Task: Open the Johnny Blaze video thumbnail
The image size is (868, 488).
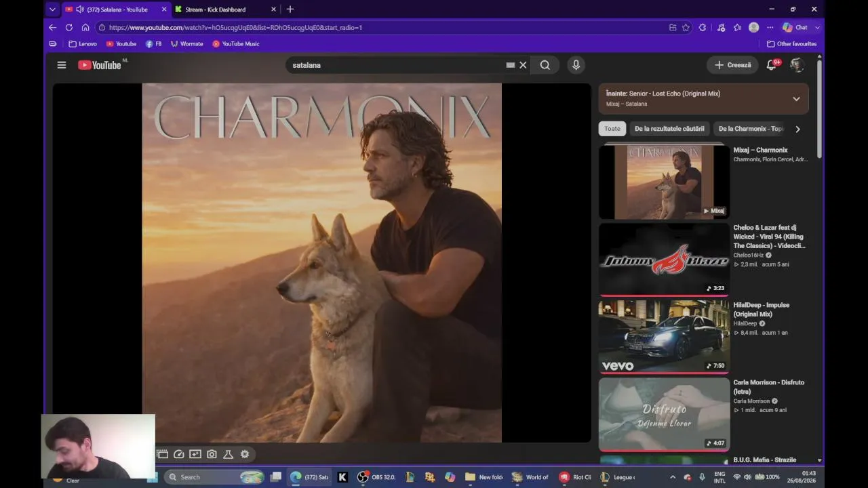Action: coord(664,260)
